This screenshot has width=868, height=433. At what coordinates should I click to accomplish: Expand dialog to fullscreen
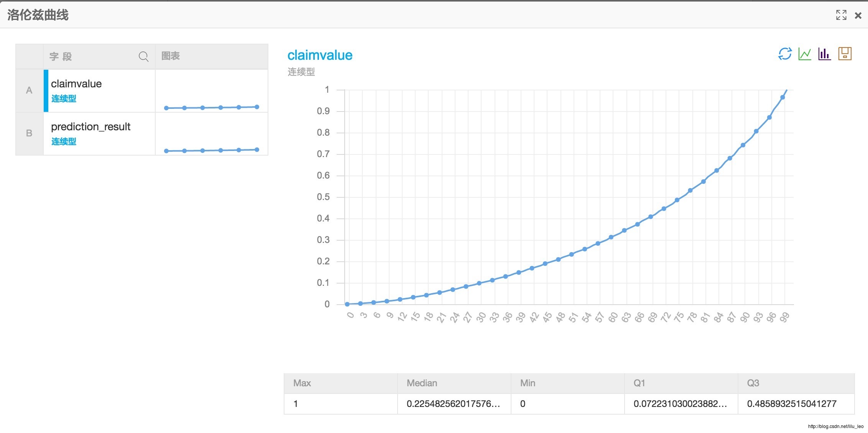coord(841,15)
